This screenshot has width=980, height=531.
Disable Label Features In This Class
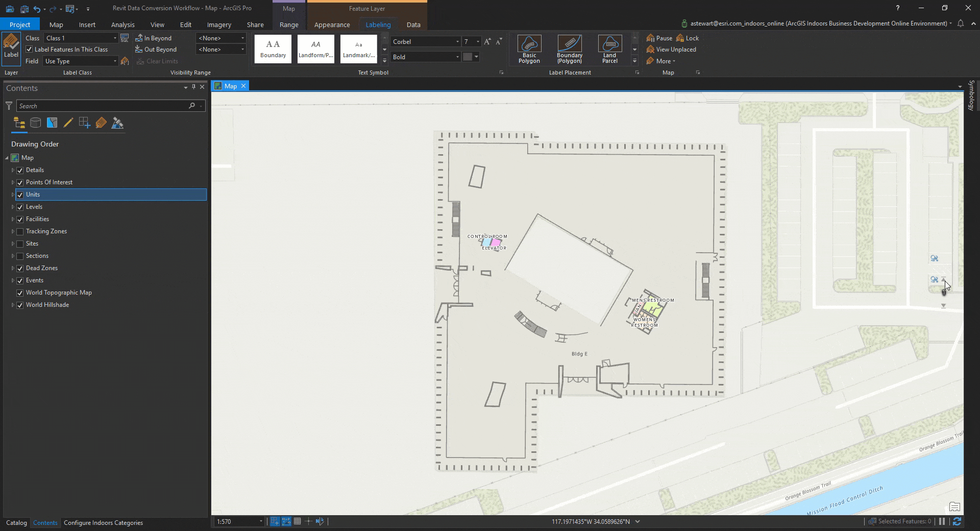30,49
